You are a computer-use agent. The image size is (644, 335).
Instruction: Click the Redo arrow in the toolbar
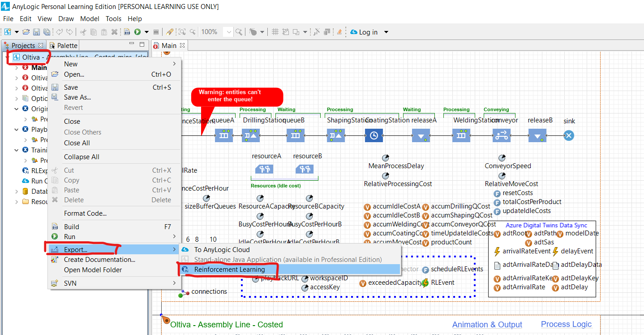[x=69, y=32]
